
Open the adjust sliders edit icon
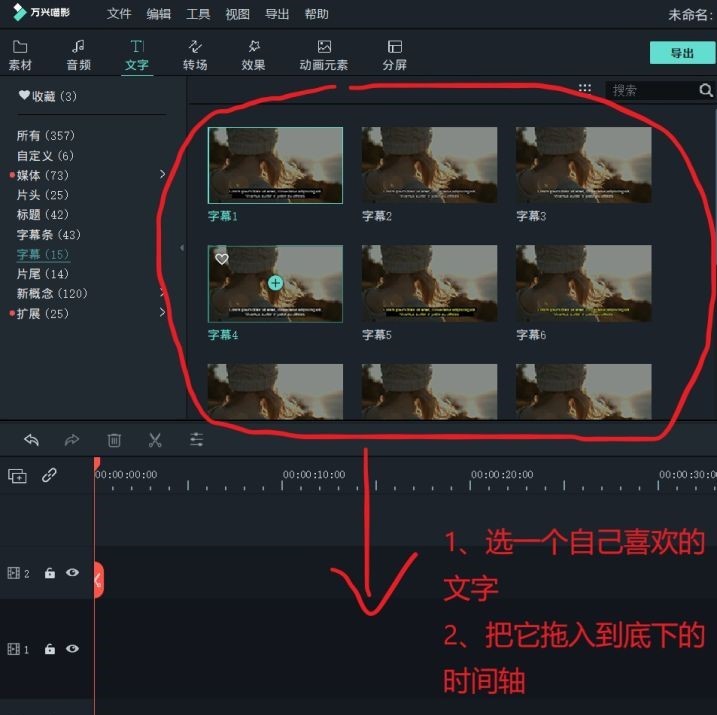pyautogui.click(x=197, y=439)
